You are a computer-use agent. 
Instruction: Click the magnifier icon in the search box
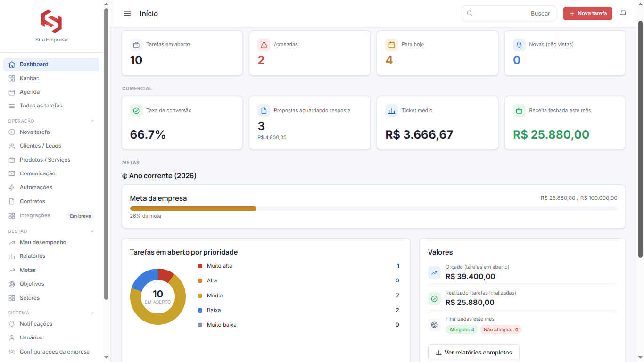click(470, 13)
